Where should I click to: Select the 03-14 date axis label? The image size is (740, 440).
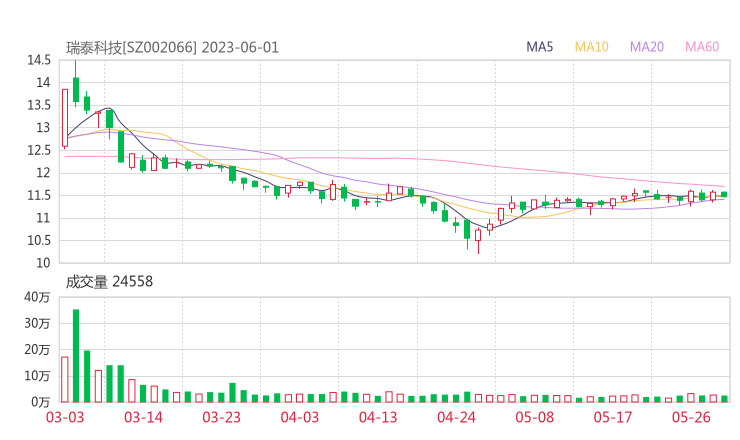point(143,417)
